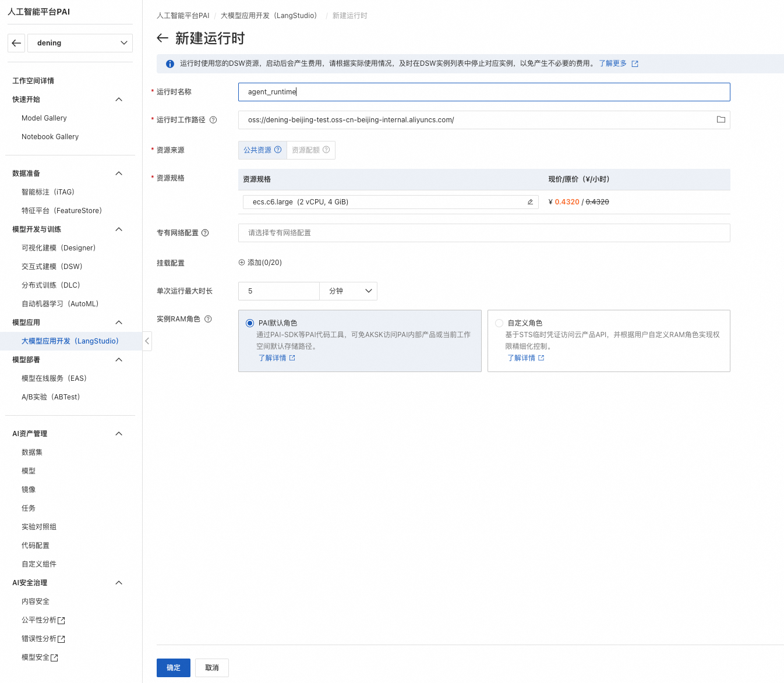Click plus icon to add mount configuration
Screen dimensions: 784x683
pyautogui.click(x=242, y=263)
